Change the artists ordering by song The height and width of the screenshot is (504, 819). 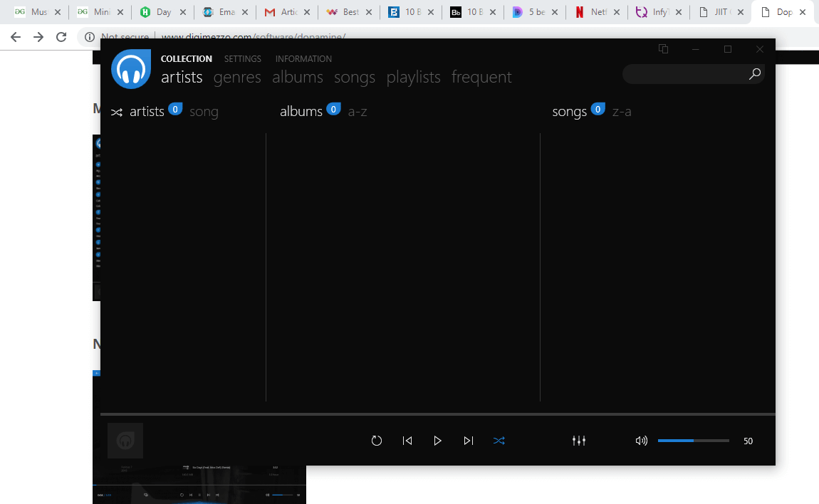point(204,112)
